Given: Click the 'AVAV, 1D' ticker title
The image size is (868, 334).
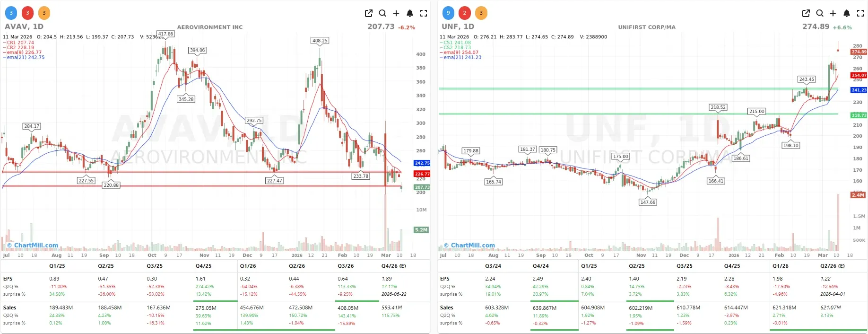Looking at the screenshot, I should point(24,26).
